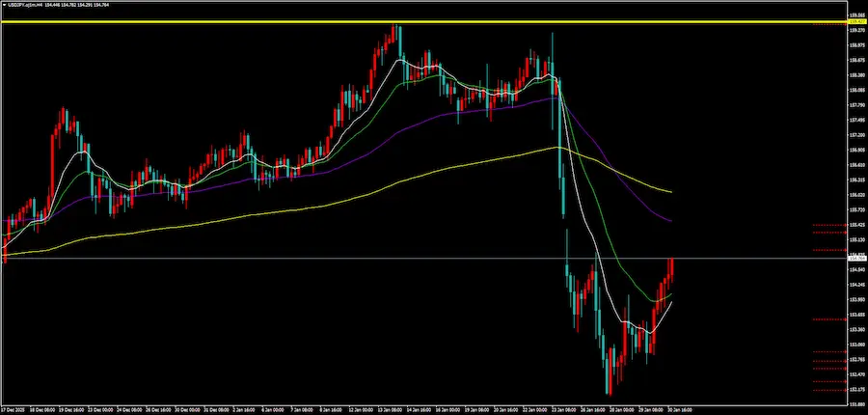Click the lowest candle at the chart bottom
868x415 pixels.
click(x=608, y=376)
